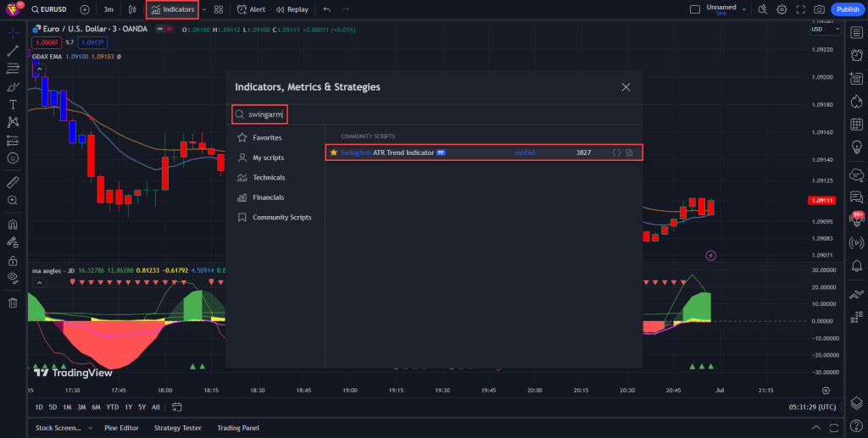Open the emoji icons tool

coord(13,158)
